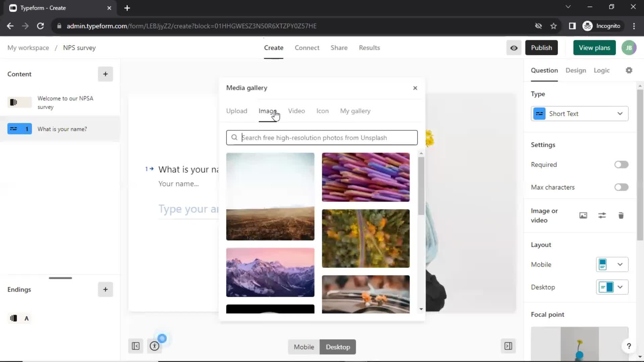This screenshot has height=362, width=644.
Task: Go to the Connect section
Action: (x=307, y=48)
